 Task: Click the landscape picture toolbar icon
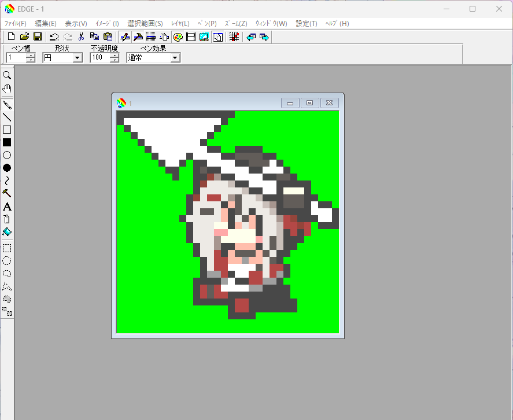coord(204,37)
